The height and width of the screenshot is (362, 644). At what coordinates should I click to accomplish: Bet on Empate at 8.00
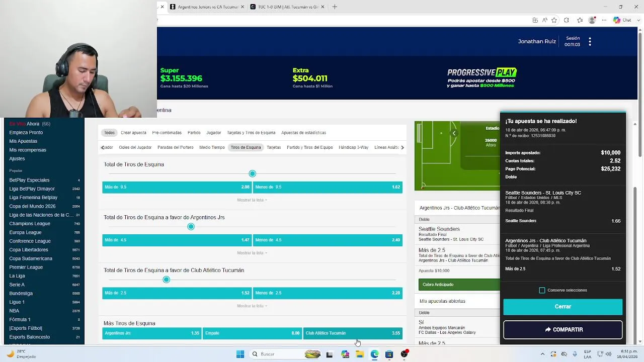point(252,333)
